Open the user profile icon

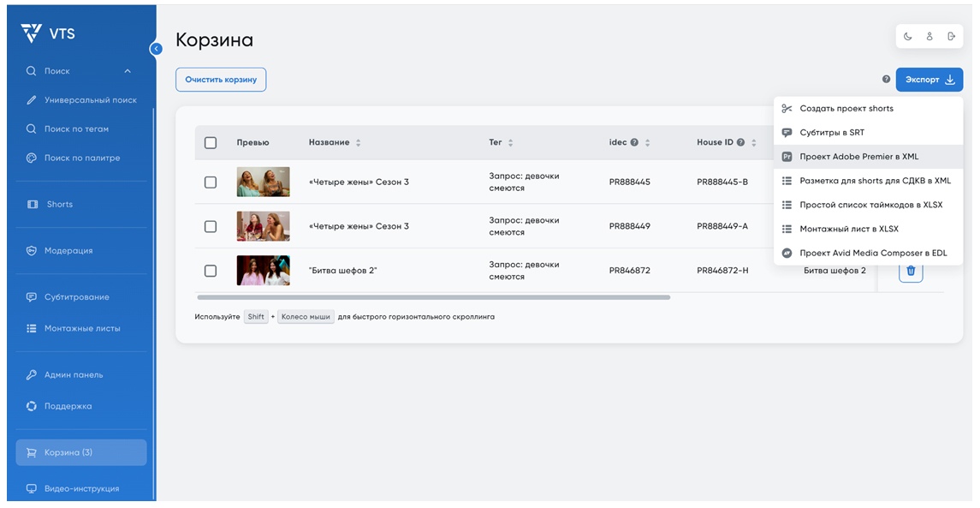coord(930,36)
